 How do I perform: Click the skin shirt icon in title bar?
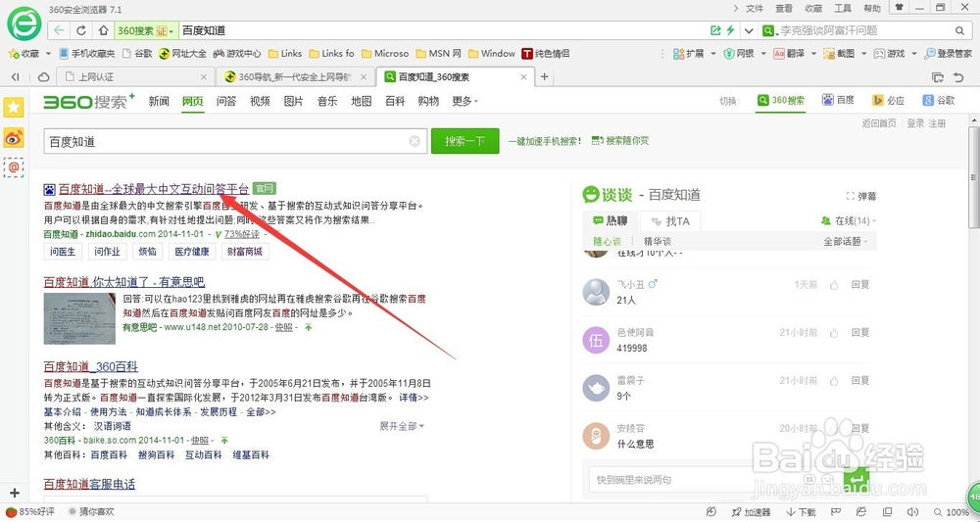tap(899, 8)
